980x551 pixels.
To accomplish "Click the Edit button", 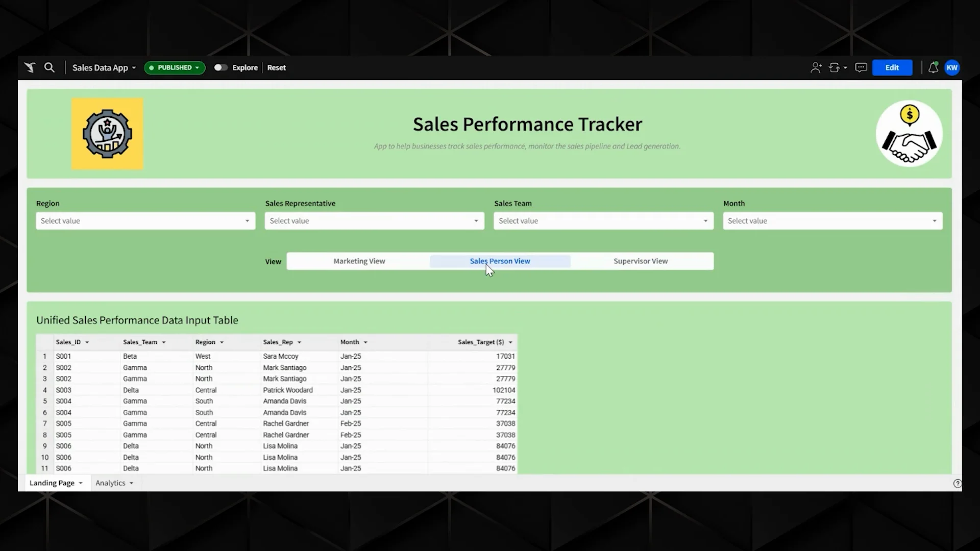I will coord(892,67).
